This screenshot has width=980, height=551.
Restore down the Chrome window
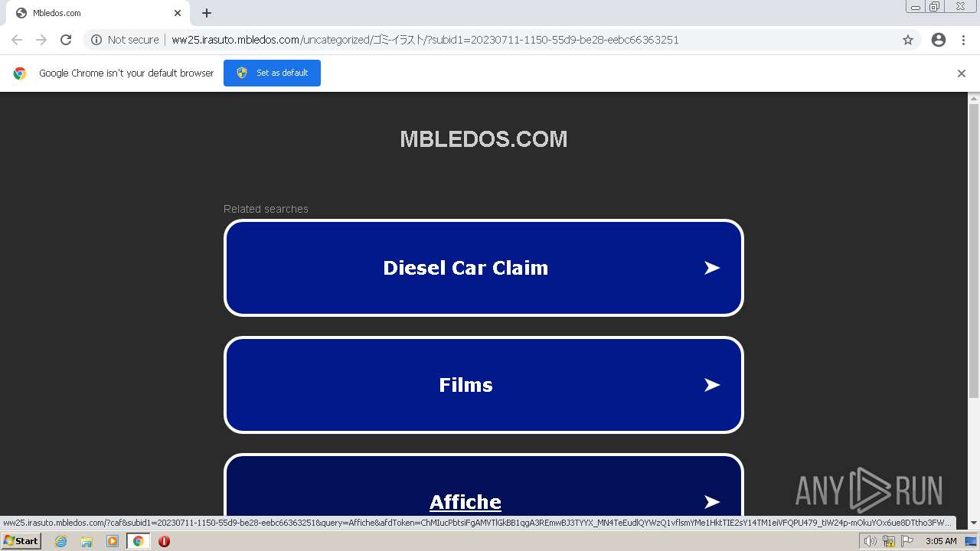[935, 7]
